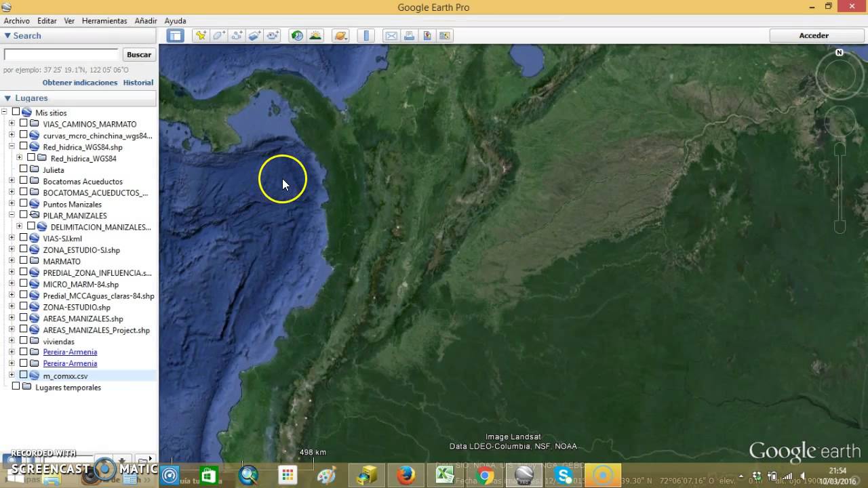This screenshot has width=868, height=488.
Task: Select the Add Polygon tool
Action: coord(219,36)
